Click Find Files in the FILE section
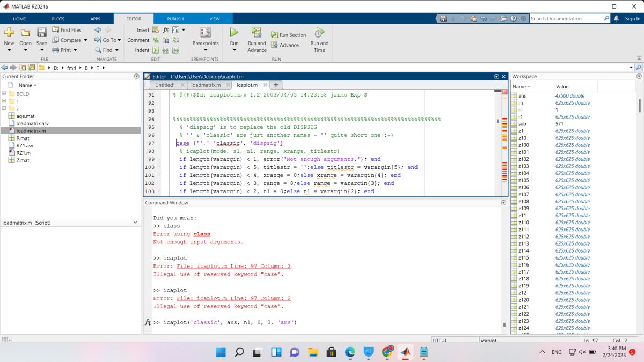 (67, 30)
